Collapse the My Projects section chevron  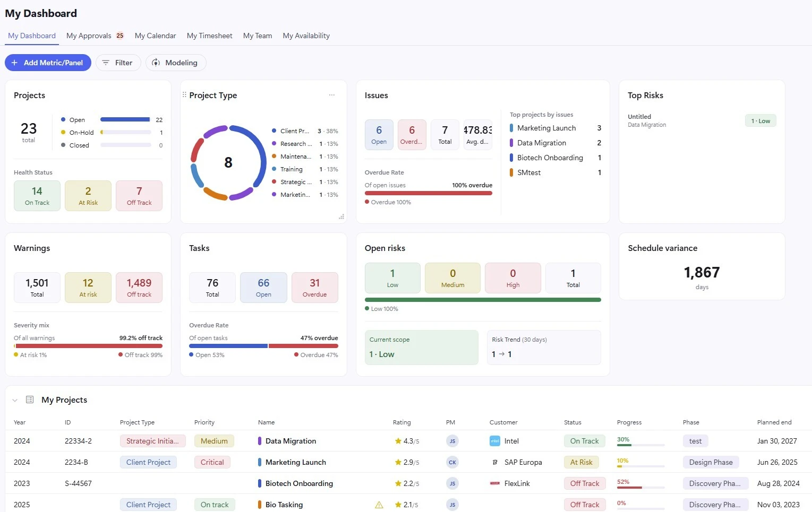(15, 400)
